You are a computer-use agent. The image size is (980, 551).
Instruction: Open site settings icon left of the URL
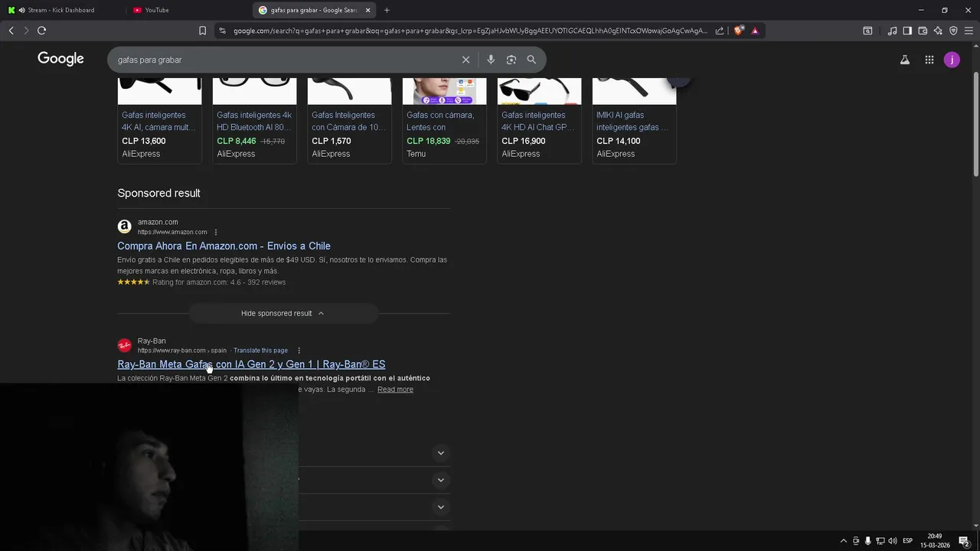click(x=222, y=31)
